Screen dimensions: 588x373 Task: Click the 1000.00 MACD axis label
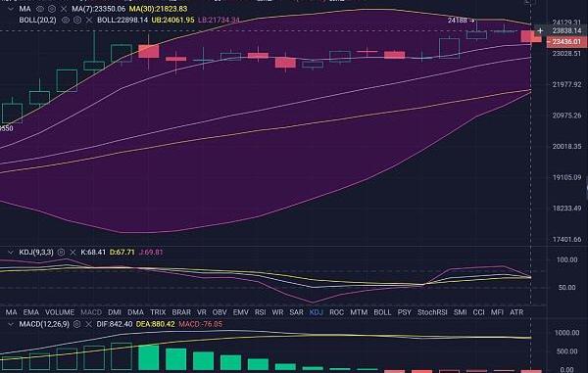pos(566,333)
